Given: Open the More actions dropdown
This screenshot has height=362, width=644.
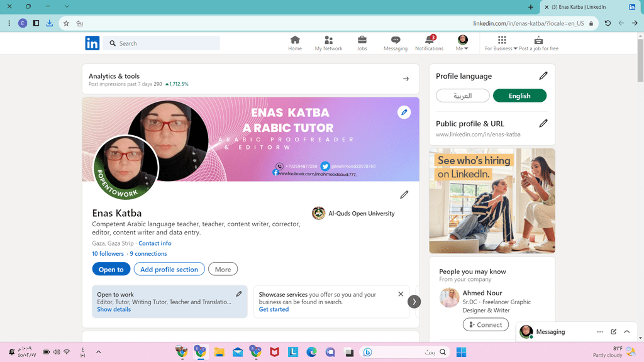Looking at the screenshot, I should (223, 269).
